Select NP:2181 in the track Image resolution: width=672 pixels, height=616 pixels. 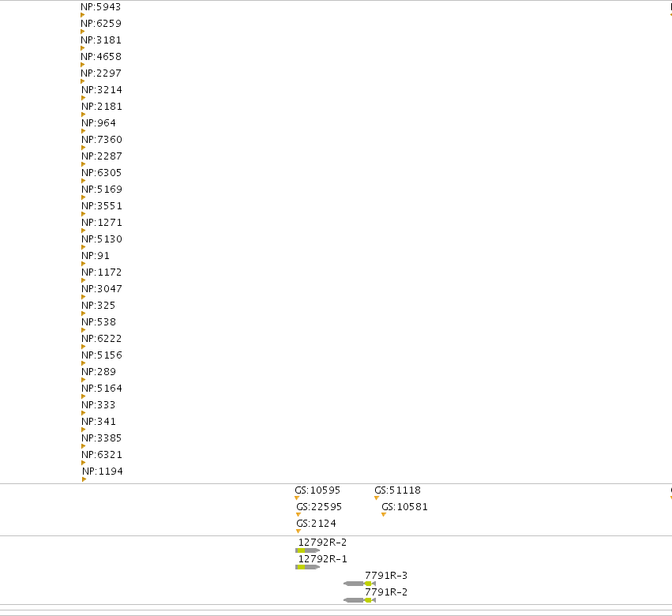[x=102, y=107]
